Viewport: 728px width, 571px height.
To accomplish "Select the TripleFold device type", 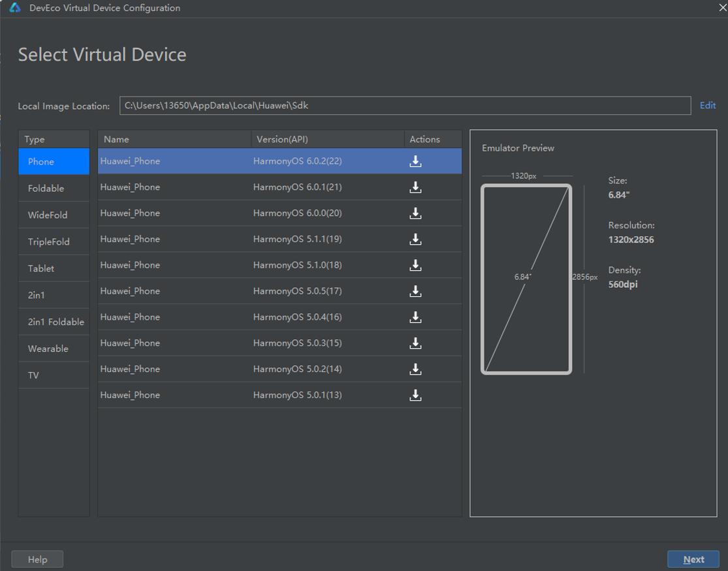I will tap(54, 241).
